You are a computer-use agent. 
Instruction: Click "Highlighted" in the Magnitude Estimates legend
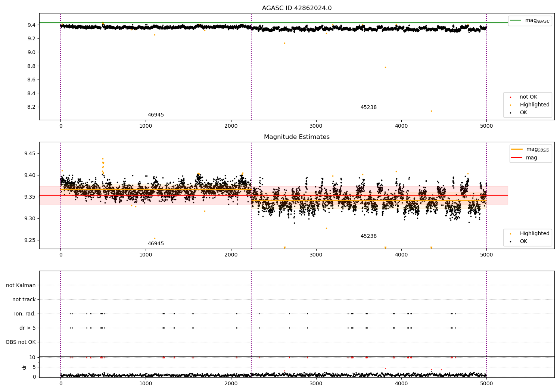pos(535,234)
